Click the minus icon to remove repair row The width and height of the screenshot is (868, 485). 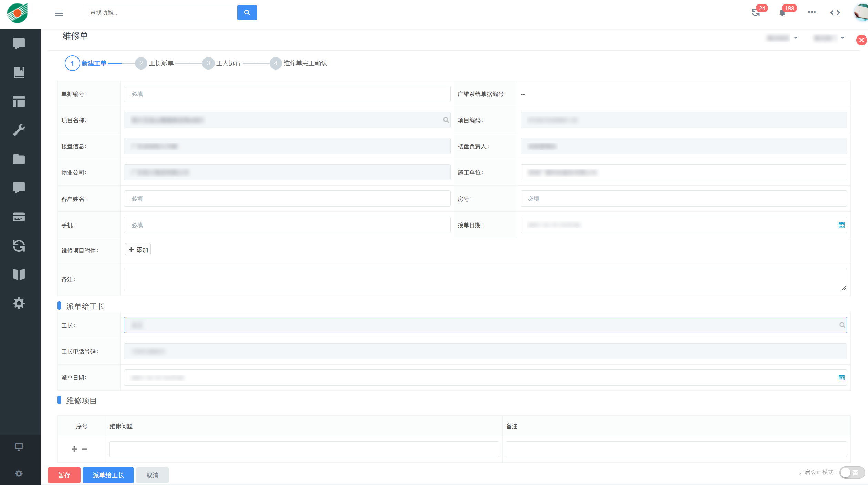(x=84, y=449)
